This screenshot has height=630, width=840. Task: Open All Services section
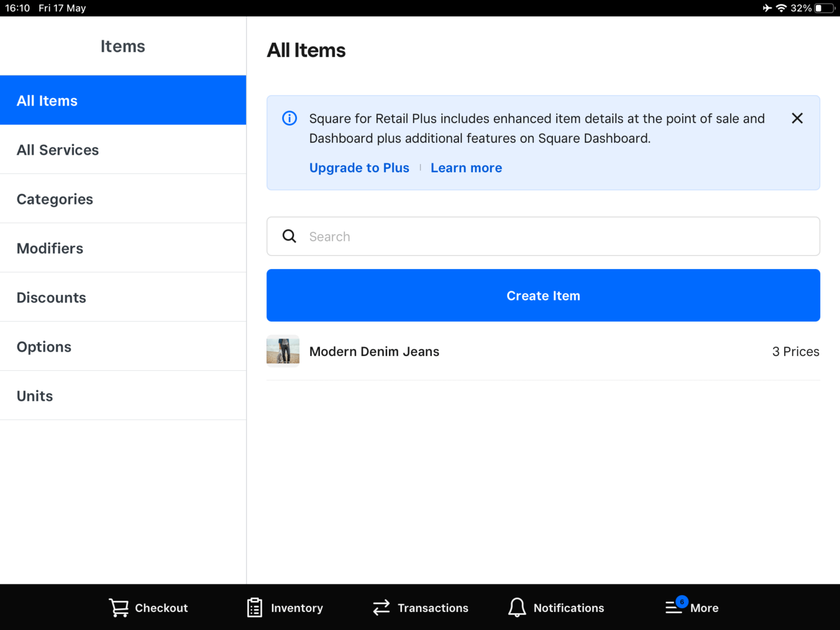pyautogui.click(x=123, y=150)
